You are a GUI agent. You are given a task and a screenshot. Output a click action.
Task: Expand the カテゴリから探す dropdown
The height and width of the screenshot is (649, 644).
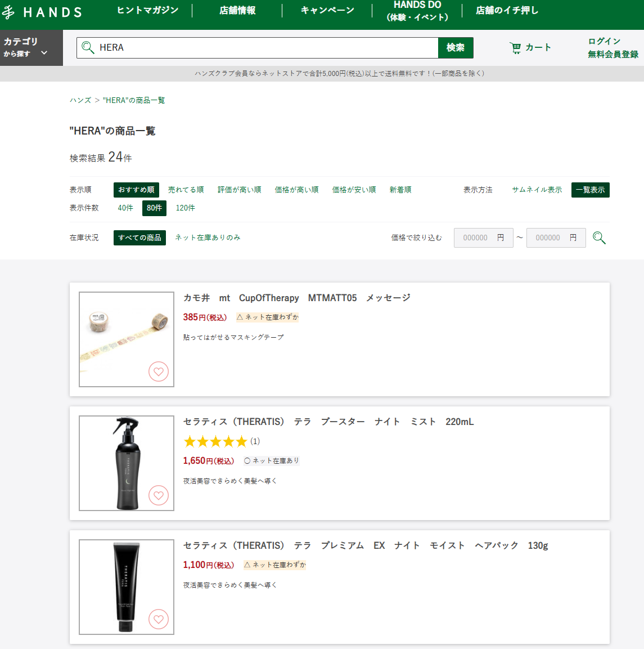coord(31,48)
